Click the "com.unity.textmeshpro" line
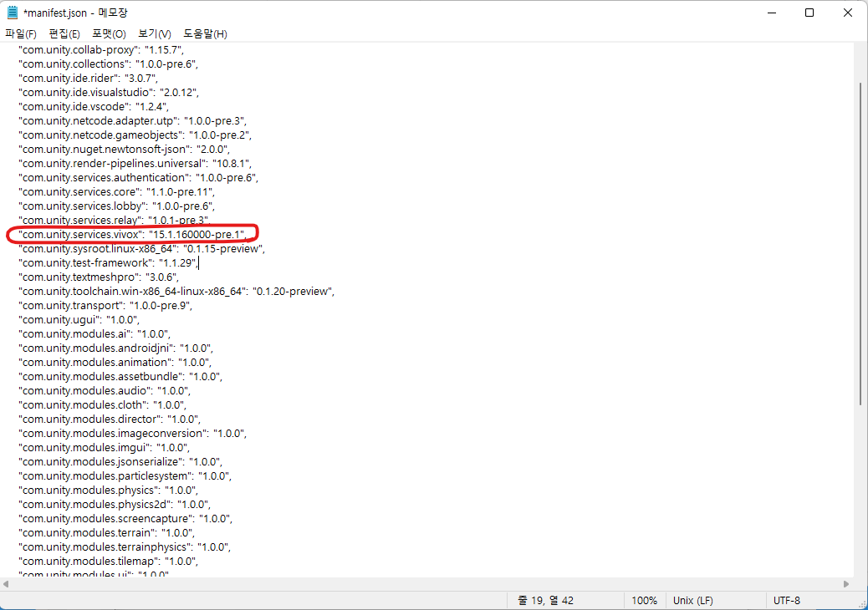This screenshot has width=868, height=610. point(99,277)
